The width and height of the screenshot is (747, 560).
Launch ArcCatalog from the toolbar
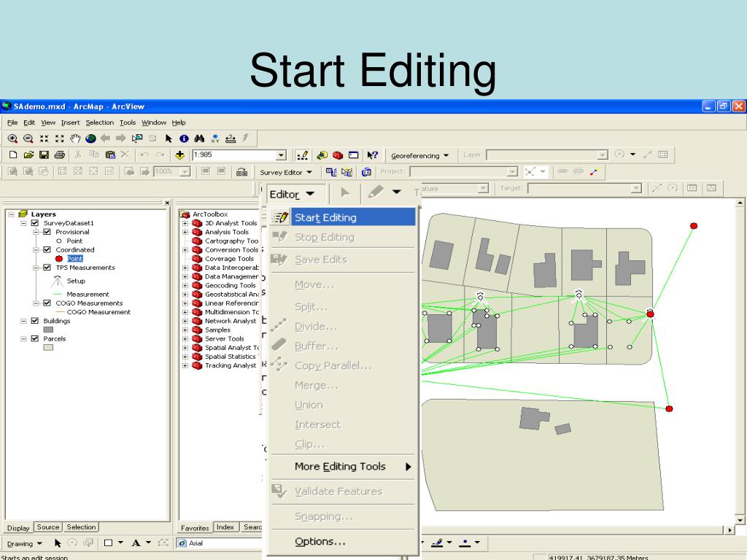(322, 155)
